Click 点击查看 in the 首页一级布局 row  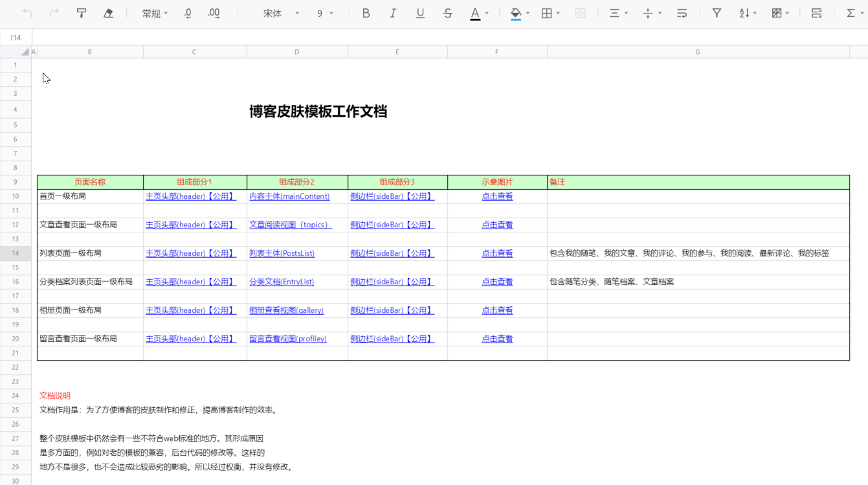click(497, 196)
